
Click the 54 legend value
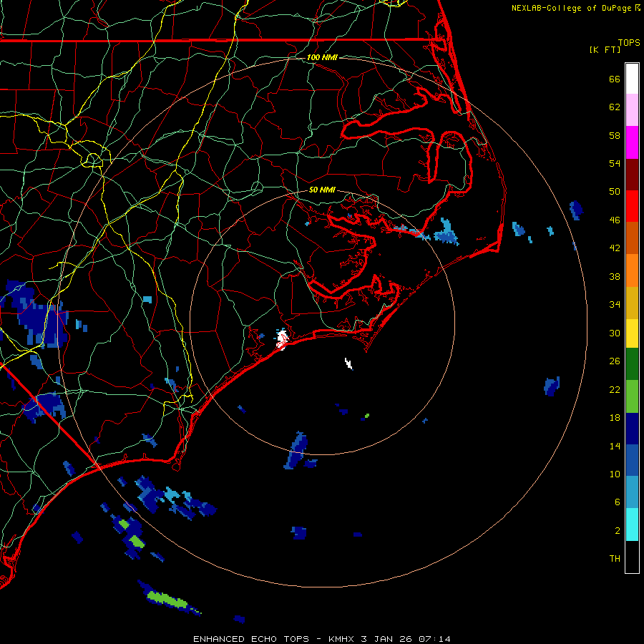click(615, 163)
